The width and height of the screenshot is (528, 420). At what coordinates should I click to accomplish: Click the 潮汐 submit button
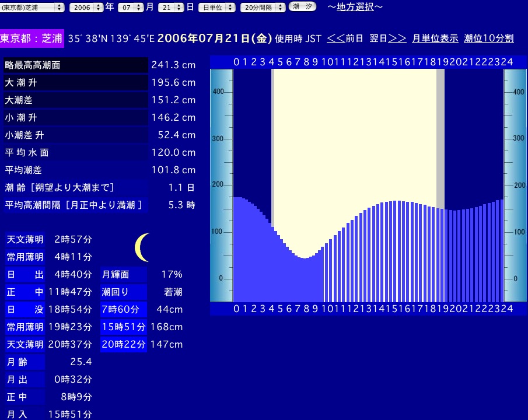point(302,7)
